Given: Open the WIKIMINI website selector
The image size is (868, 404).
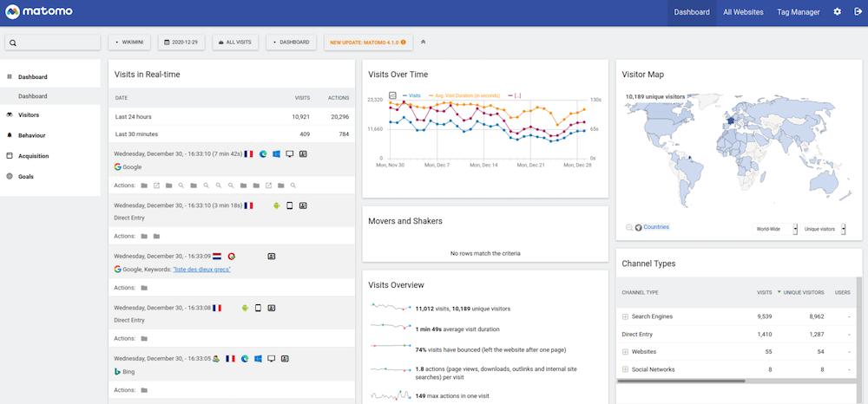Looking at the screenshot, I should tap(129, 42).
